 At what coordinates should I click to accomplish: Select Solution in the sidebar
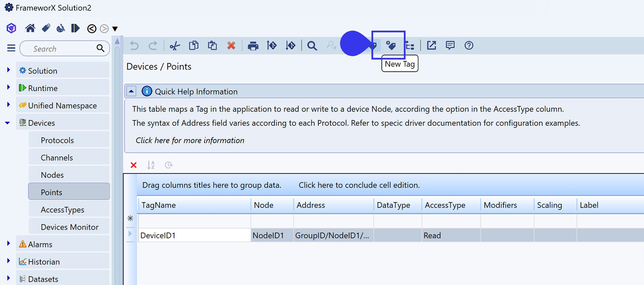click(x=63, y=71)
